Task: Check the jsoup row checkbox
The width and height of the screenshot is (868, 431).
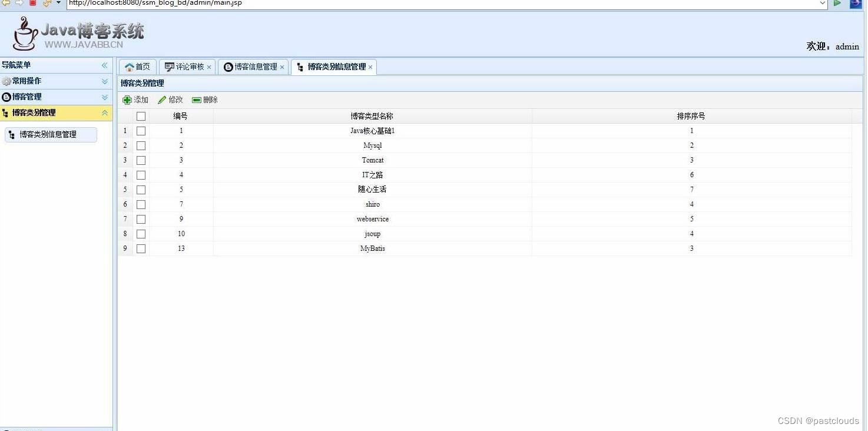Action: click(x=141, y=234)
